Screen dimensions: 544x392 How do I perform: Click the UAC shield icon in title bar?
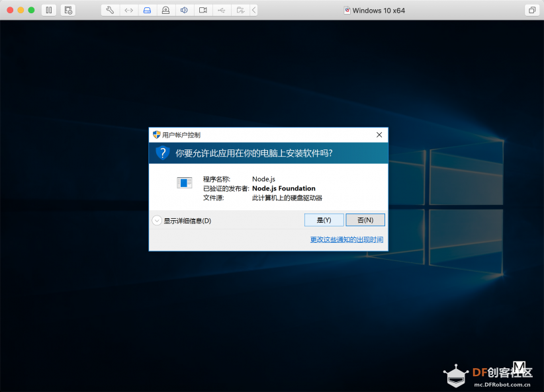(156, 135)
